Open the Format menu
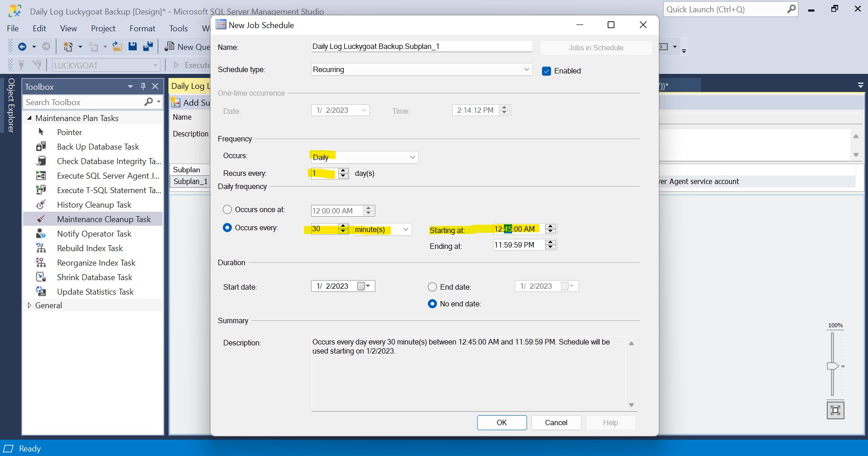 [142, 28]
